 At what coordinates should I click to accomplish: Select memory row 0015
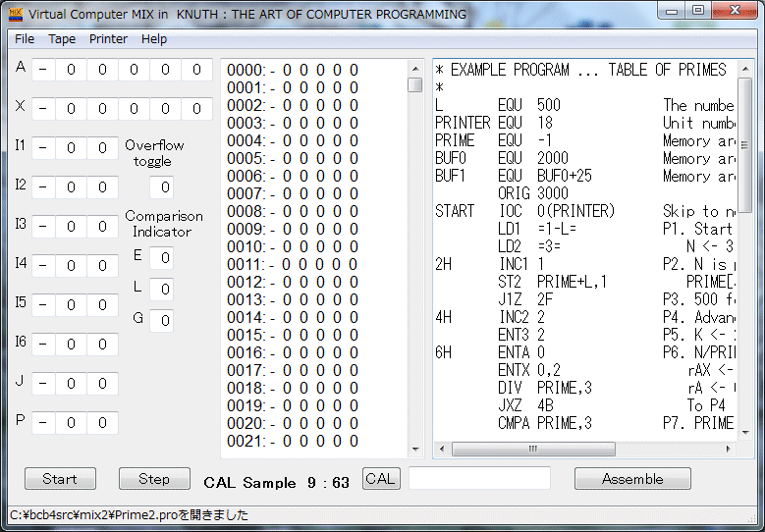(x=293, y=335)
